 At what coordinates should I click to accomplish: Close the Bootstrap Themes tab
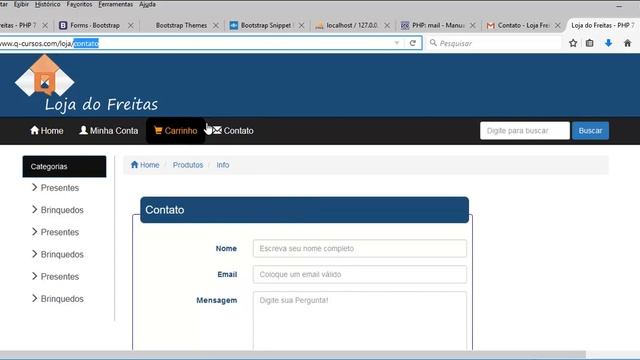[216, 25]
